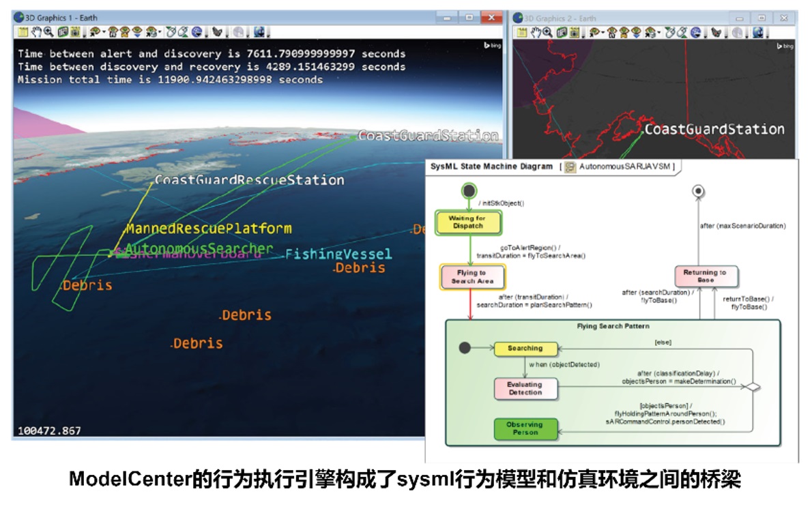This screenshot has width=812, height=526.
Task: Click the first mouse mode icon in 3D Graphics 1
Action: [171, 32]
